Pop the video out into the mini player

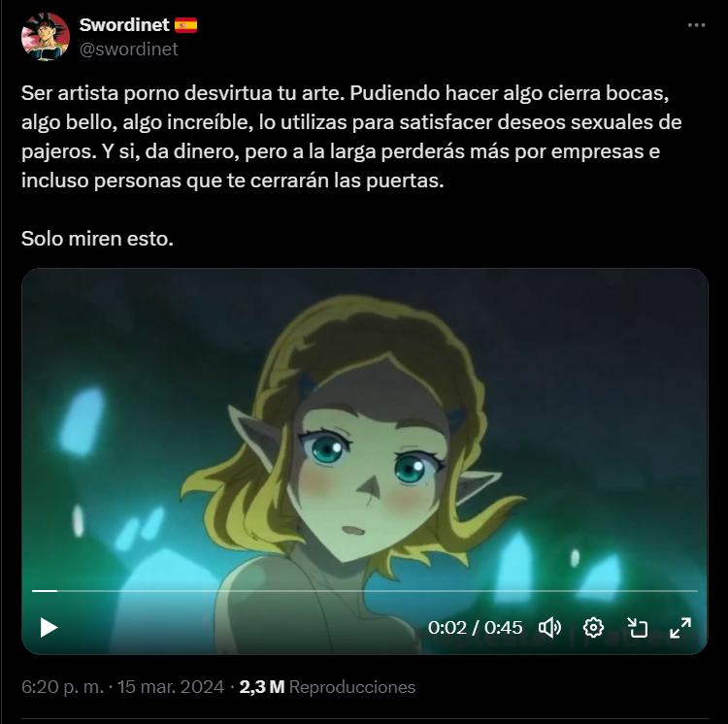click(x=637, y=628)
